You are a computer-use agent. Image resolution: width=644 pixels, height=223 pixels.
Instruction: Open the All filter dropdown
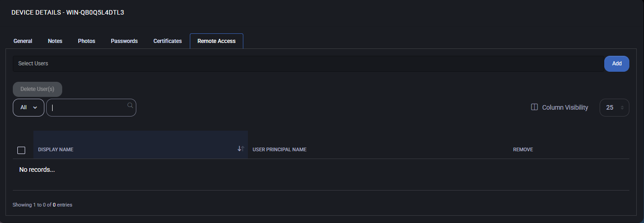point(28,107)
